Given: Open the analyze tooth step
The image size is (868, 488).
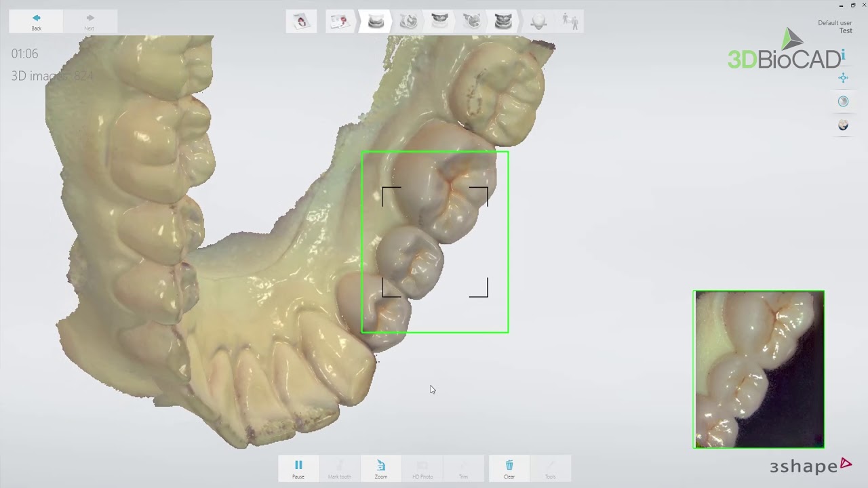Looking at the screenshot, I should pos(538,22).
